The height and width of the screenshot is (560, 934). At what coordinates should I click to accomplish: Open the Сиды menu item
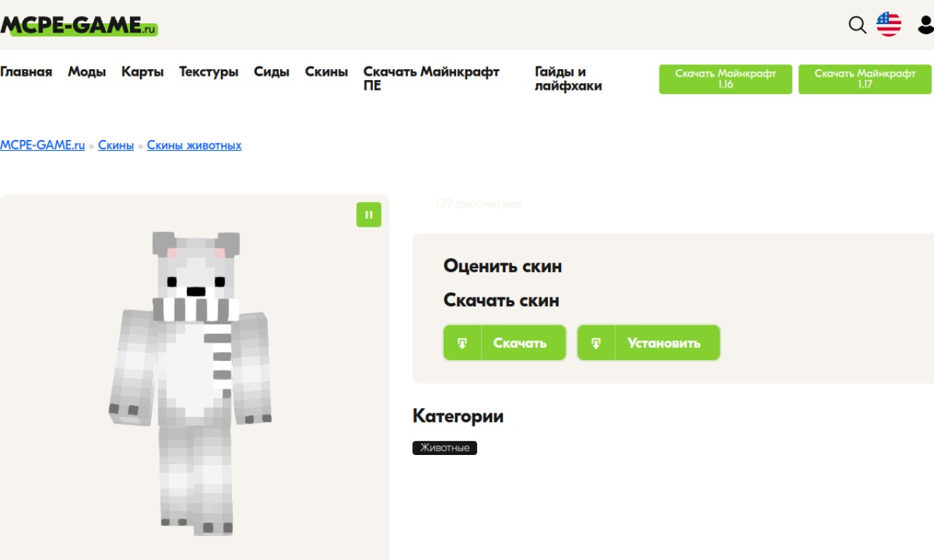click(x=271, y=71)
